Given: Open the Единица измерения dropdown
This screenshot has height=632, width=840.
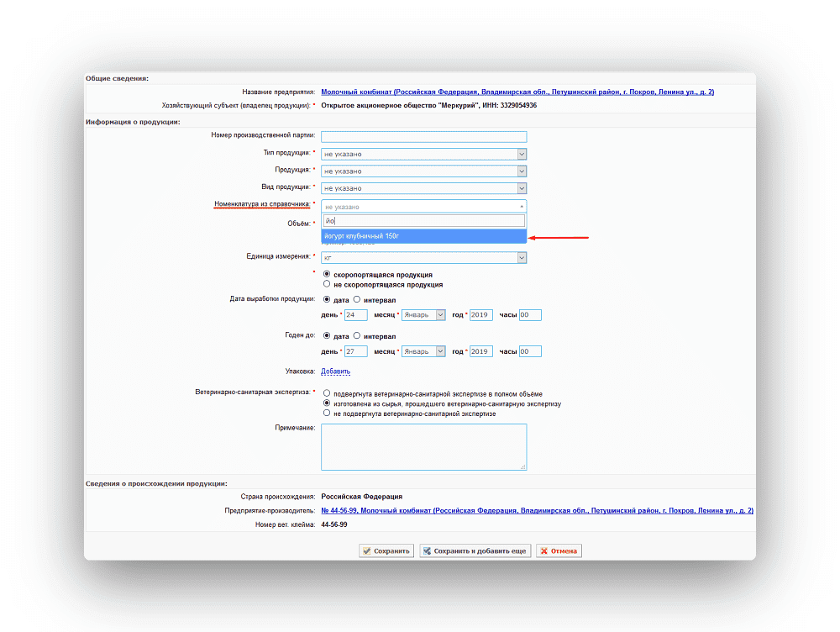Looking at the screenshot, I should coord(423,258).
